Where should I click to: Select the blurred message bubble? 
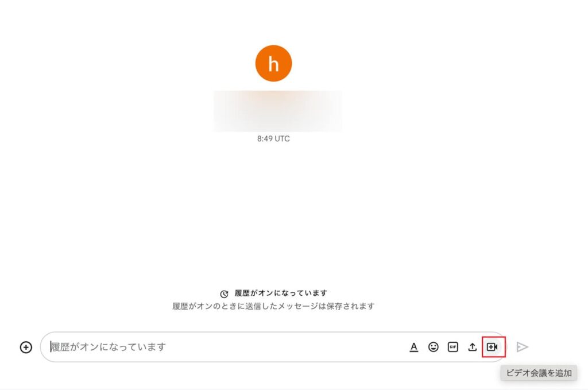tap(277, 111)
